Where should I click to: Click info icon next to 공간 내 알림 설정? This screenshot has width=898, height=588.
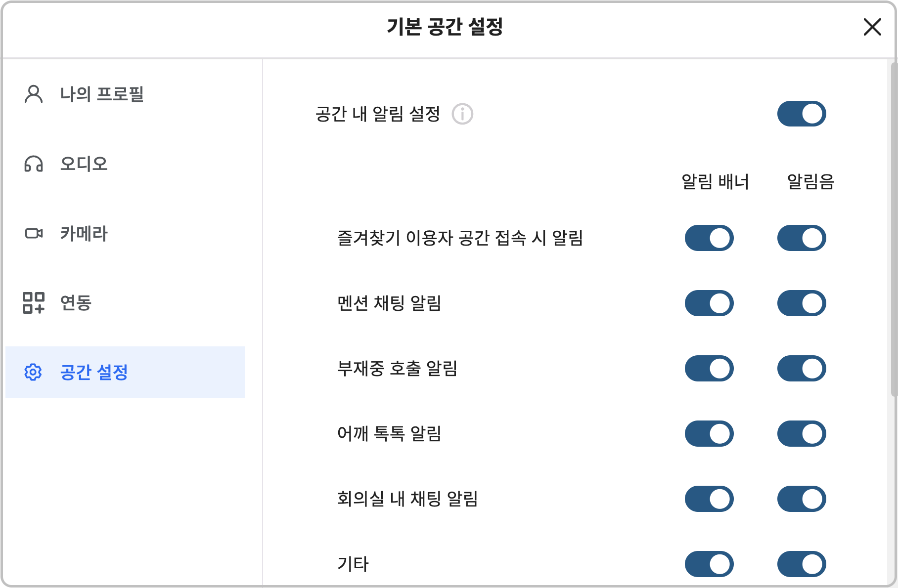click(462, 114)
